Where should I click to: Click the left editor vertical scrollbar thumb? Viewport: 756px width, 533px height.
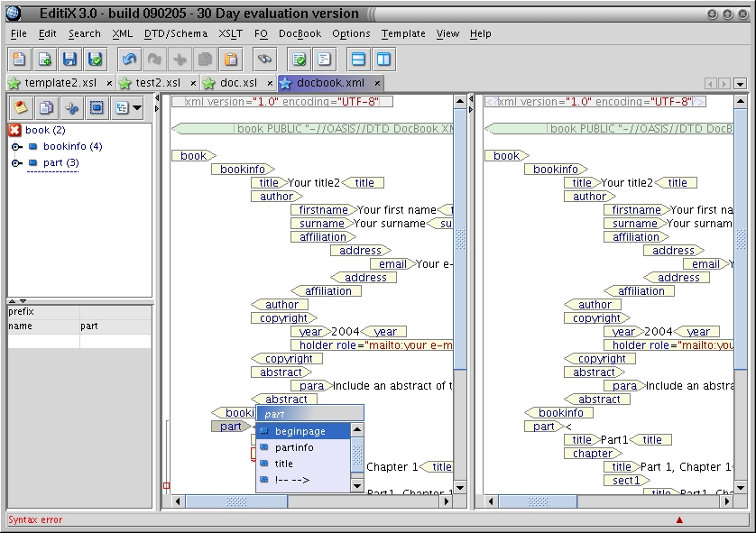(460, 239)
